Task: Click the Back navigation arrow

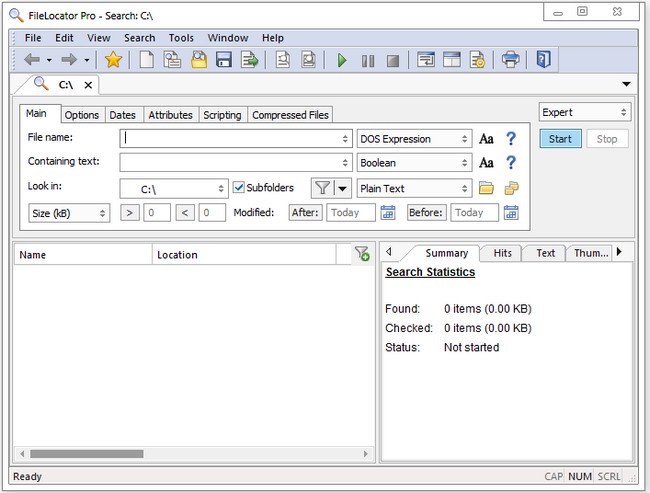Action: coord(32,60)
